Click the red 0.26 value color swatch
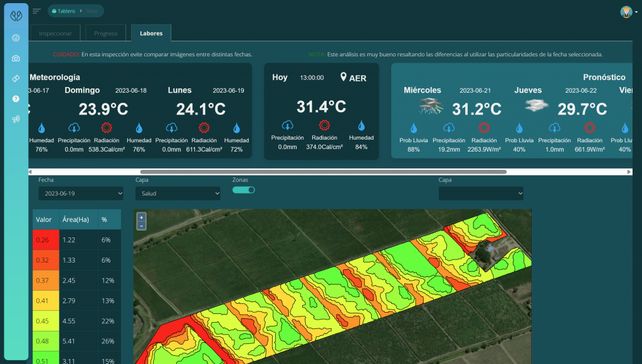 coord(45,240)
